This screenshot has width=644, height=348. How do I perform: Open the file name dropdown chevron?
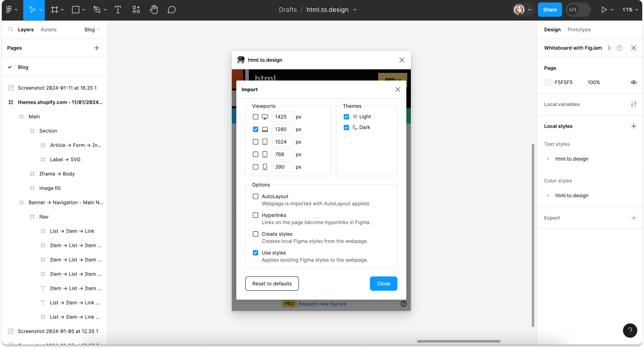point(355,10)
